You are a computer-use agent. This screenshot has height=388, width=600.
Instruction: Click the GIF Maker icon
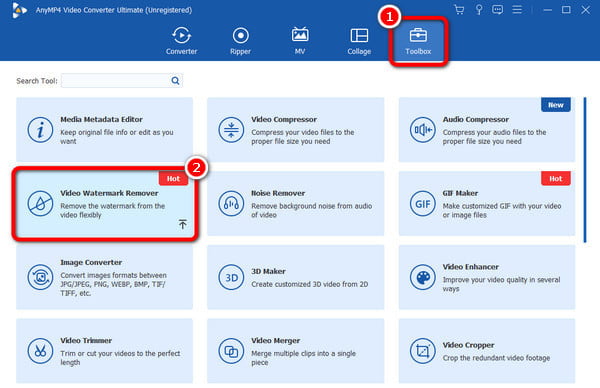(422, 204)
